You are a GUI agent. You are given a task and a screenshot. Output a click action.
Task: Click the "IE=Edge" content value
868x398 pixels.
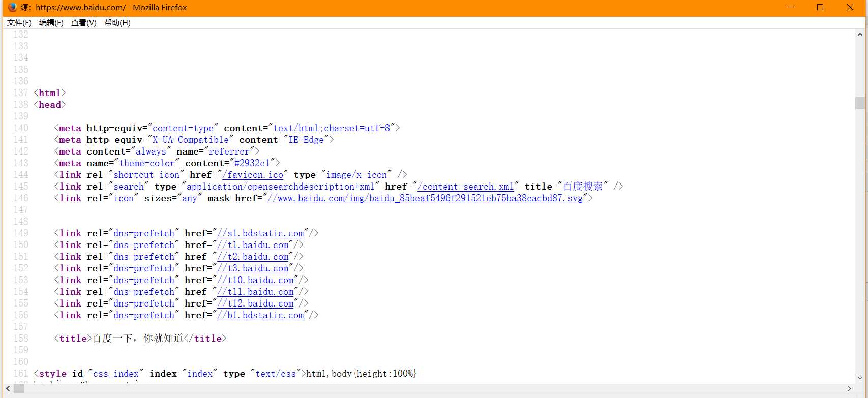point(306,140)
